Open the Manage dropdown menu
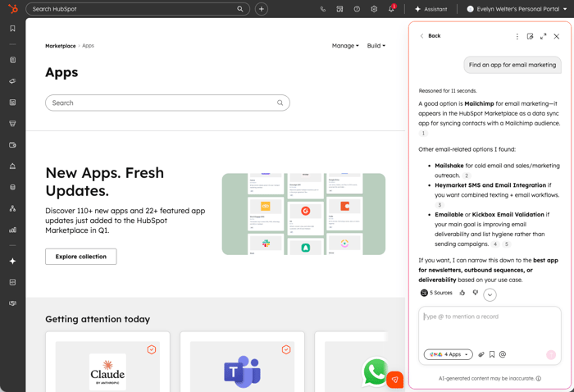This screenshot has width=574, height=392. coord(345,46)
